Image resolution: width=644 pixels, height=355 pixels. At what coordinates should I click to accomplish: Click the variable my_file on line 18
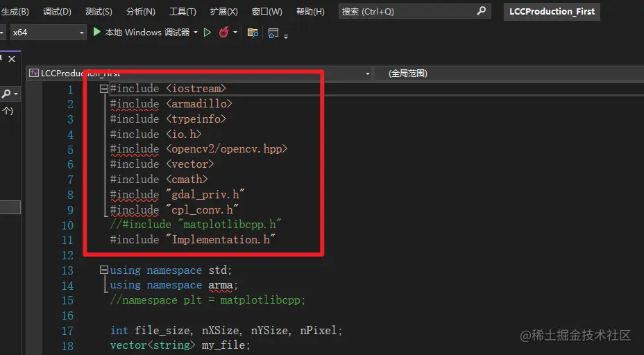[x=223, y=345]
